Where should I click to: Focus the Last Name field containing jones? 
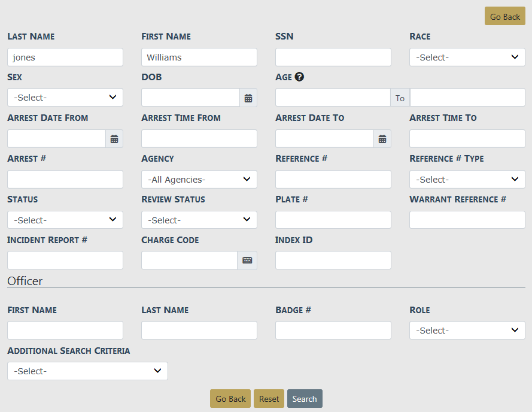click(65, 57)
